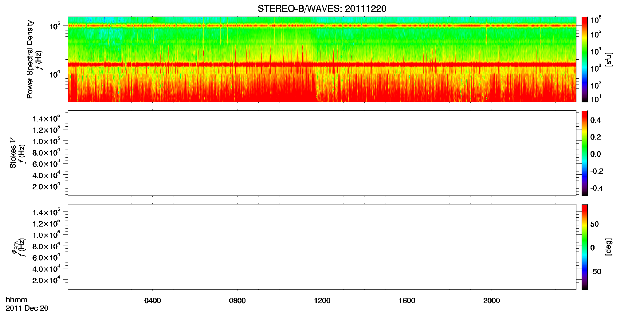Click the STEREO-B/WAVES: 20111220 plot title

(x=322, y=9)
